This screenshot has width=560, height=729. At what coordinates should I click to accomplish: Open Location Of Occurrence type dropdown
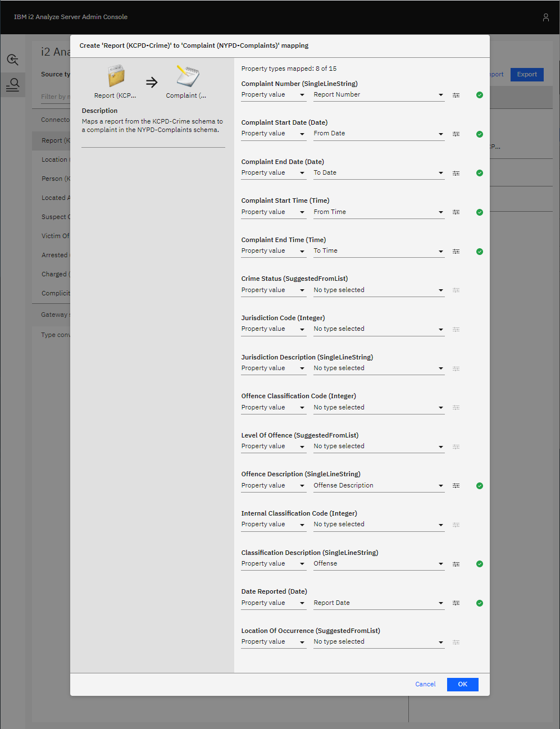point(379,642)
